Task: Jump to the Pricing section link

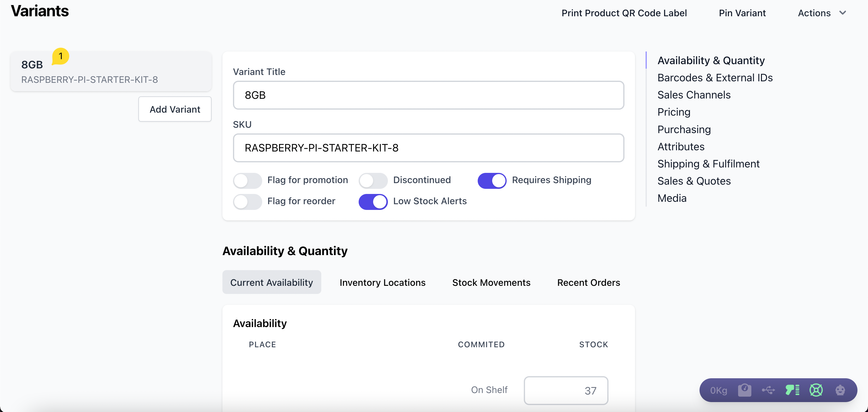Action: [x=674, y=112]
